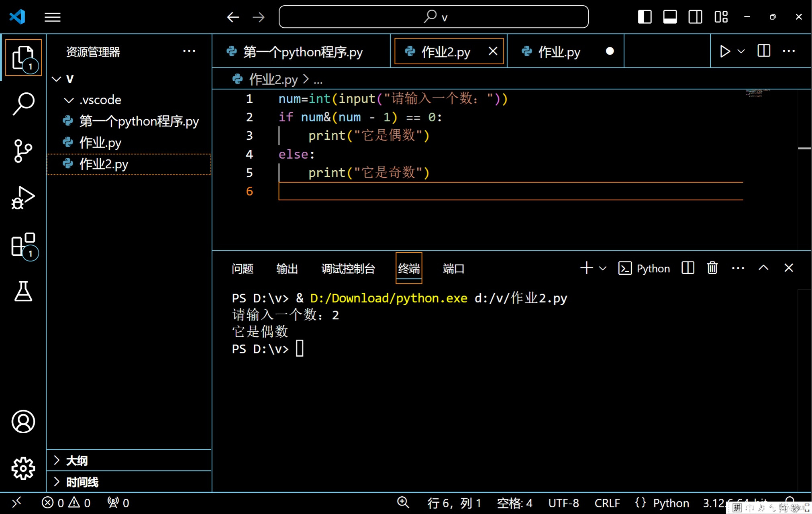Open 第一个python程序.py in explorer tree
Image resolution: width=812 pixels, height=514 pixels.
click(x=129, y=121)
